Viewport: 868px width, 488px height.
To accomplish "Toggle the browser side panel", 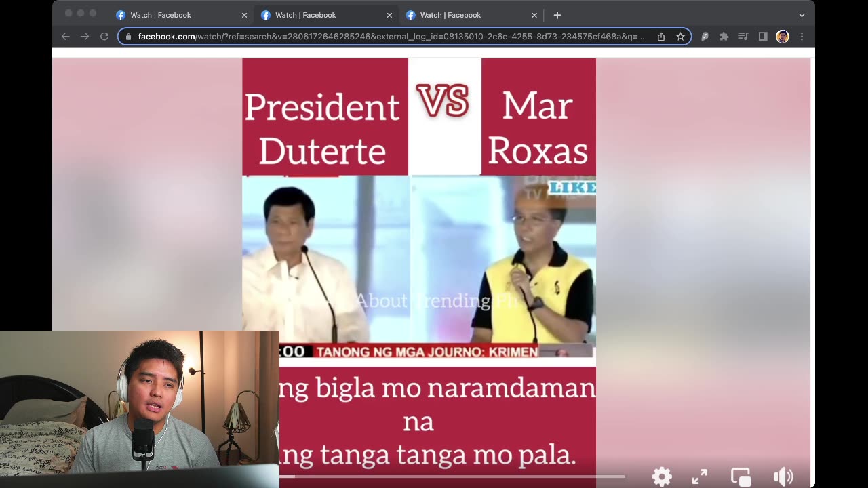I will tap(763, 37).
